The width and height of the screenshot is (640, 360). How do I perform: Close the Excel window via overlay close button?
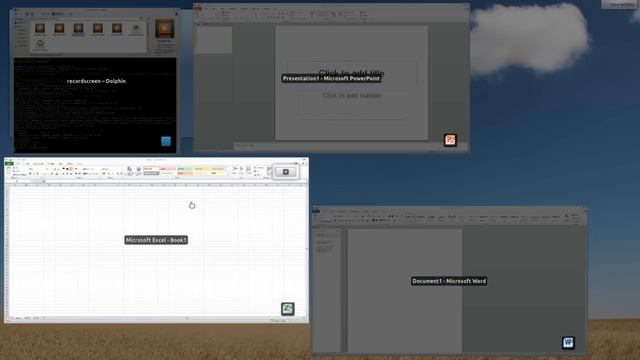click(x=286, y=172)
